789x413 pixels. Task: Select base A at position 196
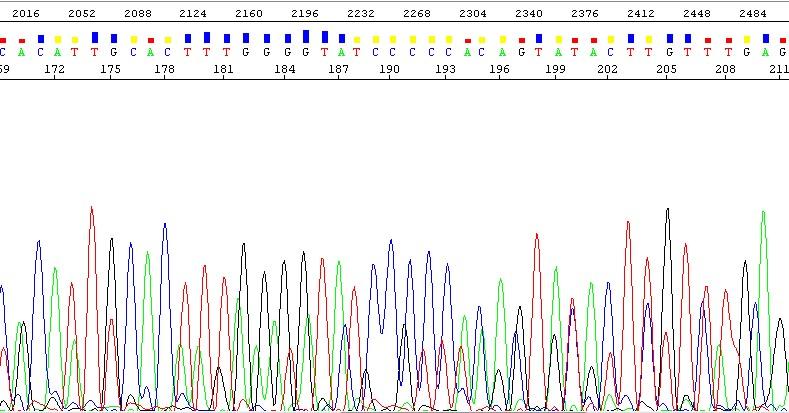[x=503, y=52]
